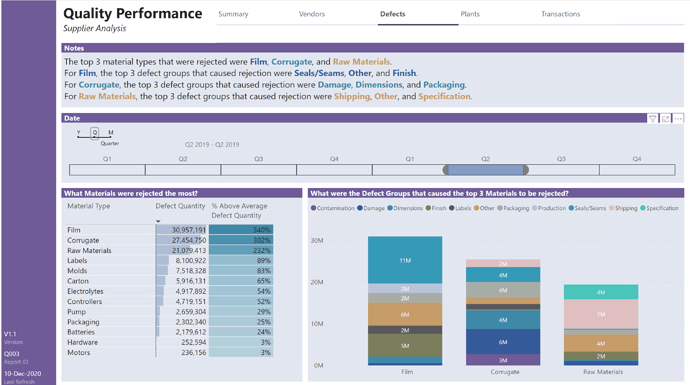Click the Corrugate bar's 6M Damage segment
The width and height of the screenshot is (690, 385).
click(x=503, y=342)
